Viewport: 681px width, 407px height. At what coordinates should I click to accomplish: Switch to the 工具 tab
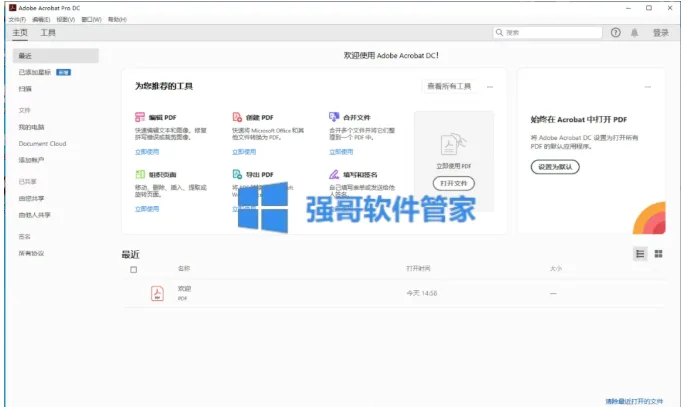[x=48, y=33]
